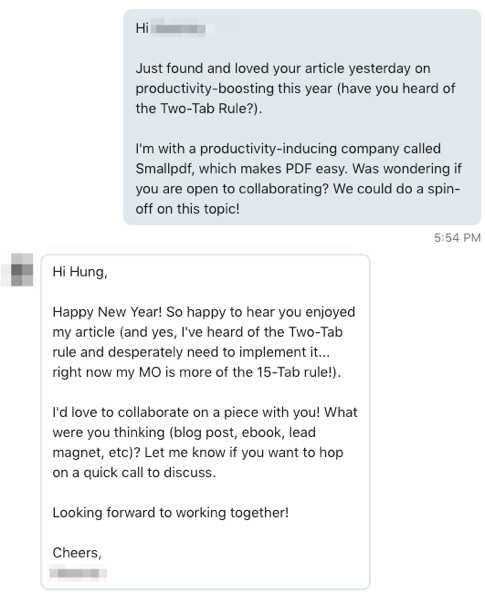Click the blurred recipient name after Hi
Screen dimensions: 485x594
[x=180, y=29]
